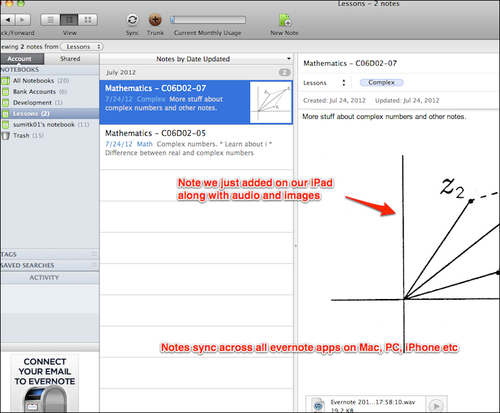Viewport: 500px width, 413px height.
Task: Open the Bank Accounts notebook
Action: pos(50,92)
